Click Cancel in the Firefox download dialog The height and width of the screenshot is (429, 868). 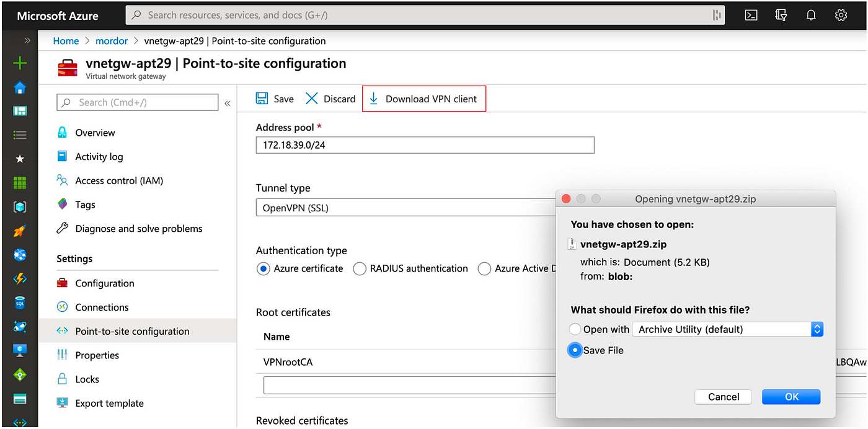pyautogui.click(x=723, y=397)
